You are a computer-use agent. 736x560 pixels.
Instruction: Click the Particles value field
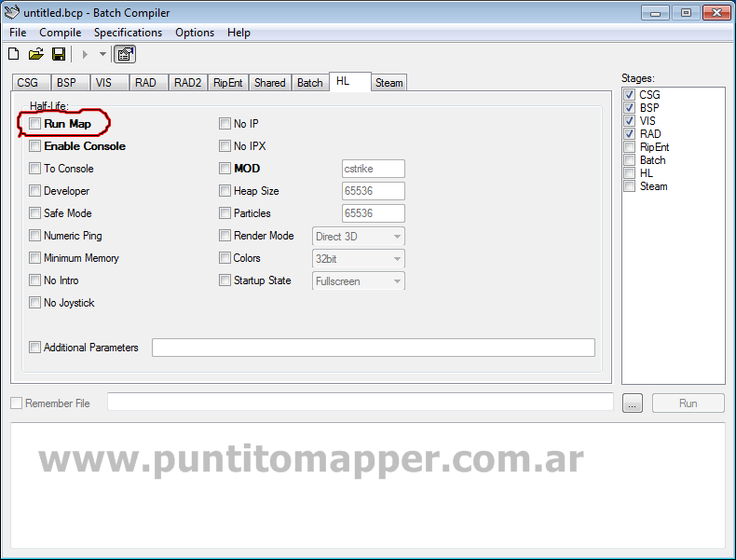[x=374, y=213]
